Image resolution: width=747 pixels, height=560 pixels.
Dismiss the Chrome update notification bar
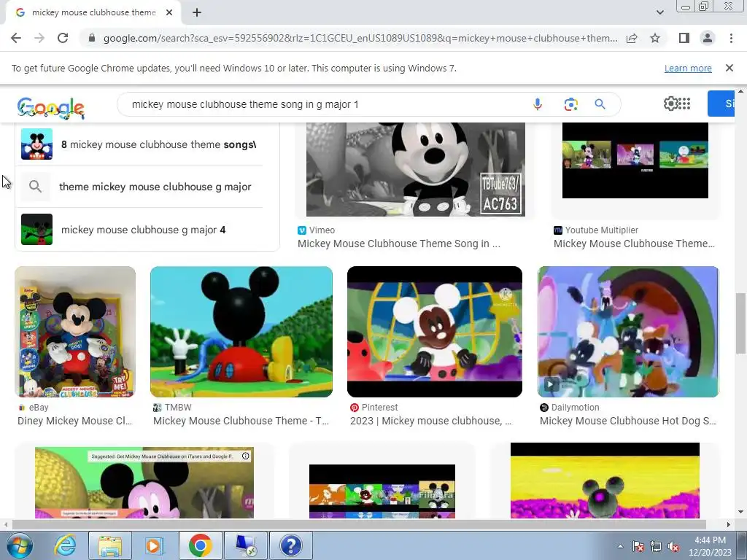point(729,68)
